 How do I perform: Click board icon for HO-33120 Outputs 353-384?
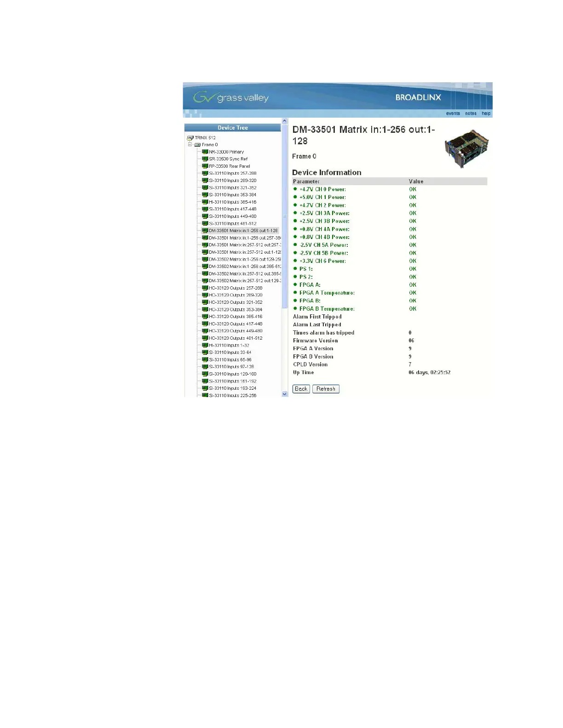205,309
